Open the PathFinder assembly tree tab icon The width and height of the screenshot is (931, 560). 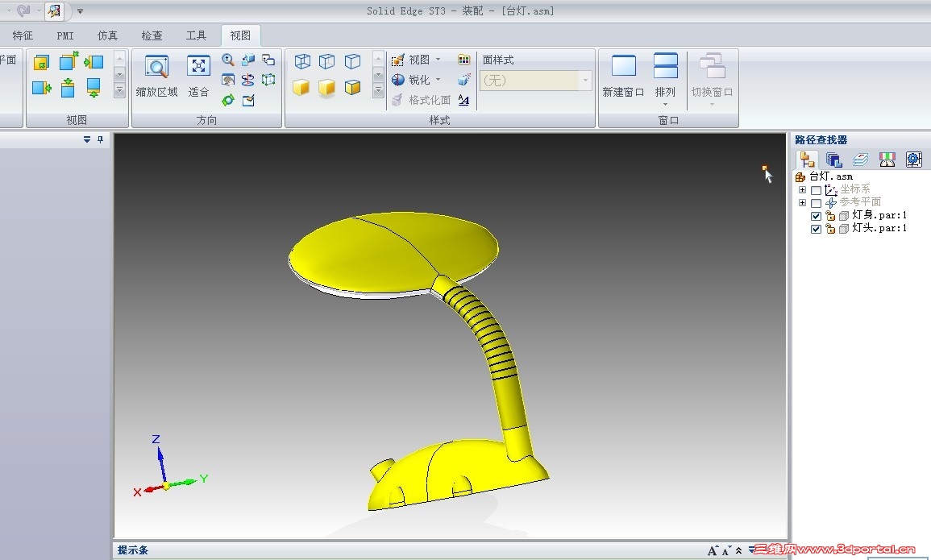coord(807,160)
